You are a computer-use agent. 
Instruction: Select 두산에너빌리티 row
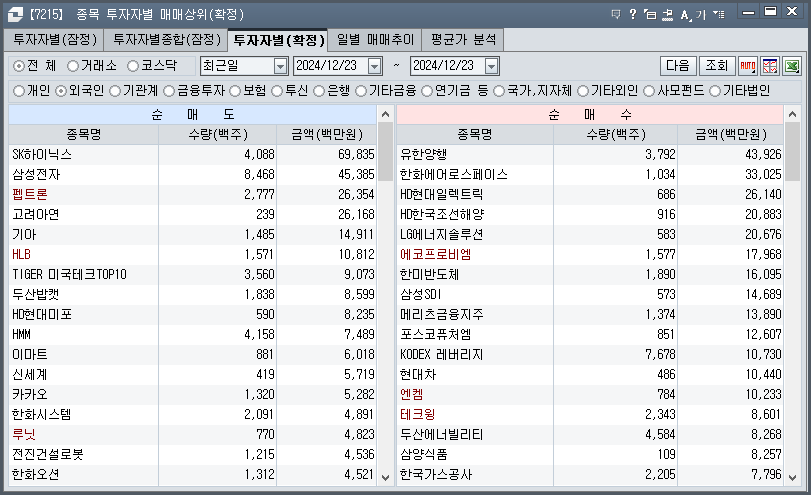pyautogui.click(x=590, y=434)
